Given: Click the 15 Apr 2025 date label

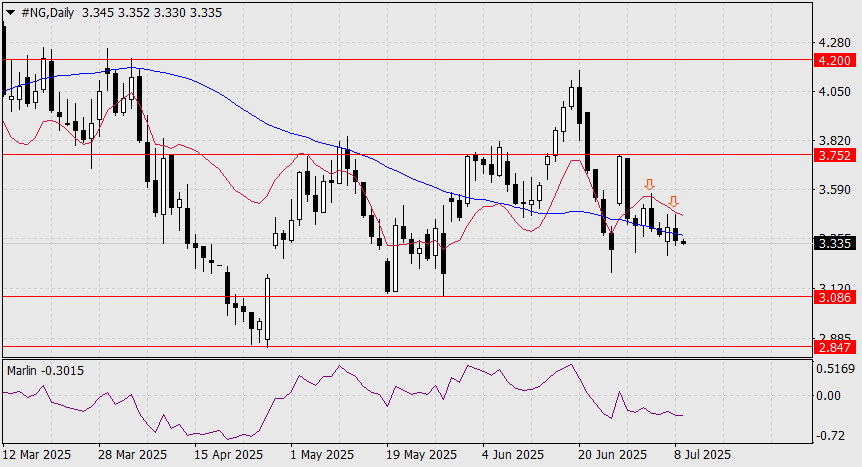Looking at the screenshot, I should [229, 455].
